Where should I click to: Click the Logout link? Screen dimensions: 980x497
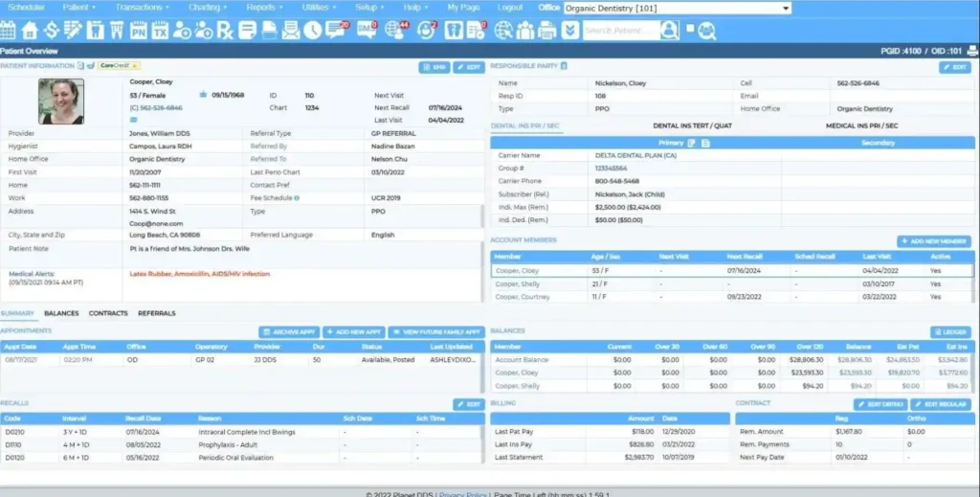(x=510, y=8)
